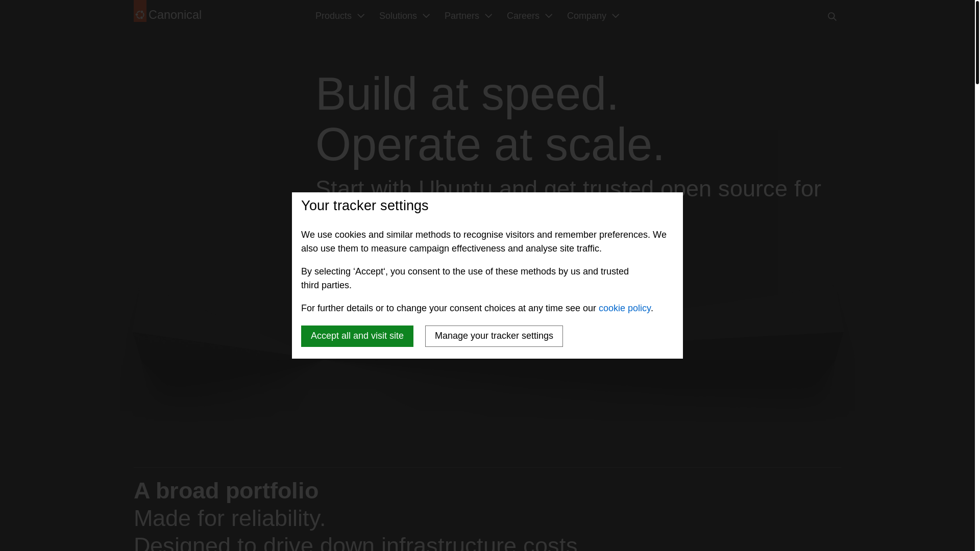Click the Canonical wordmark link

175,15
